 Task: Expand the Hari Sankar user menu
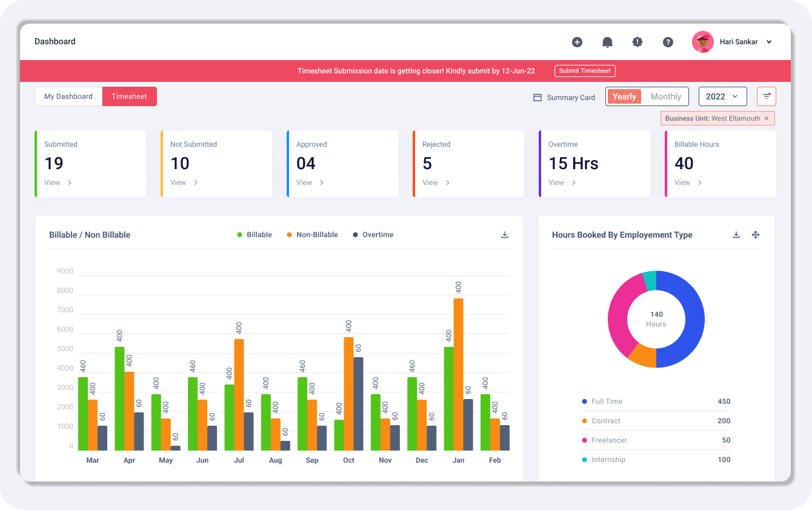(x=769, y=42)
